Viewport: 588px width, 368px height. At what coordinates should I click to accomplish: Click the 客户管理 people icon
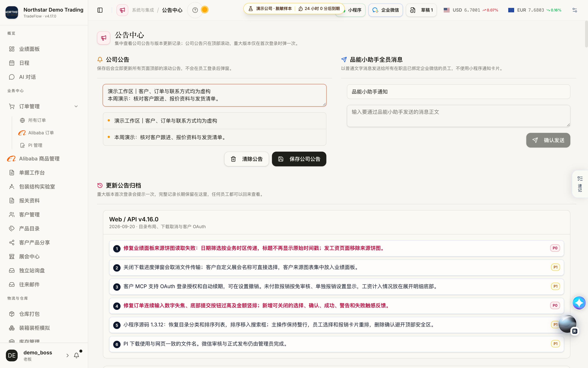pos(12,215)
